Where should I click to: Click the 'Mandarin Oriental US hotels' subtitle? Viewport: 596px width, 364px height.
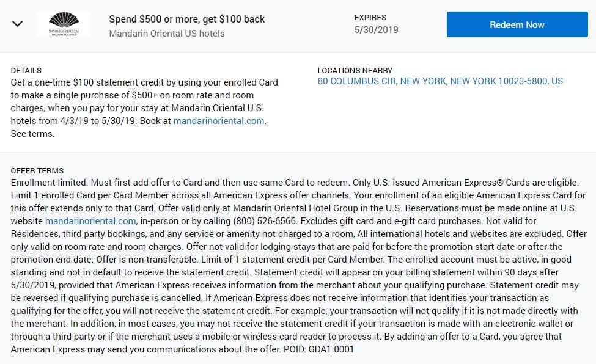tap(166, 34)
